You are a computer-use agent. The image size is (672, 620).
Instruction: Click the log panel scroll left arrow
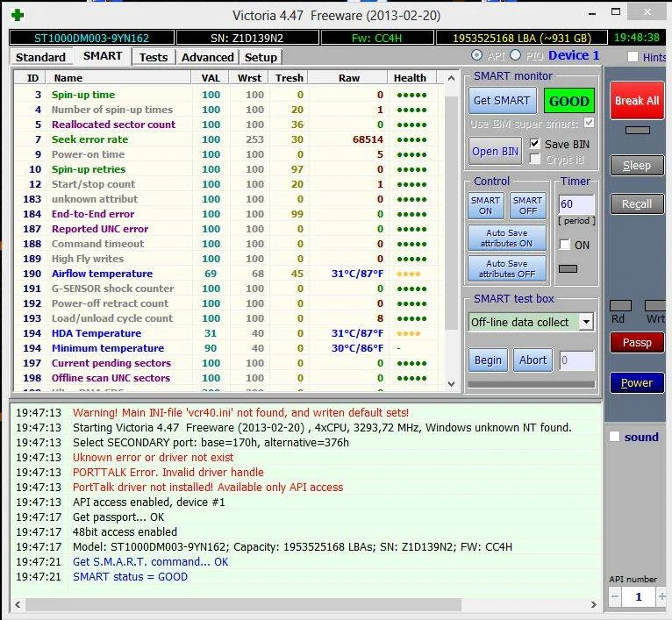pyautogui.click(x=18, y=604)
